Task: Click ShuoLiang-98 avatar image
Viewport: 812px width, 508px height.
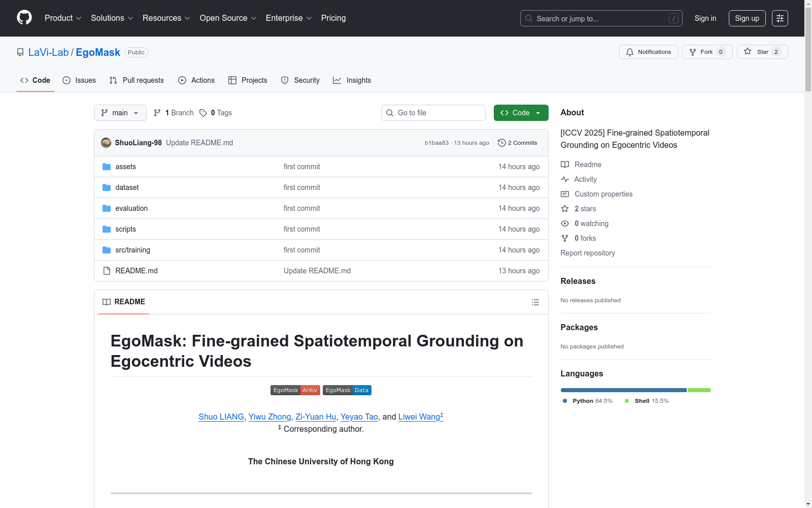Action: click(x=106, y=143)
